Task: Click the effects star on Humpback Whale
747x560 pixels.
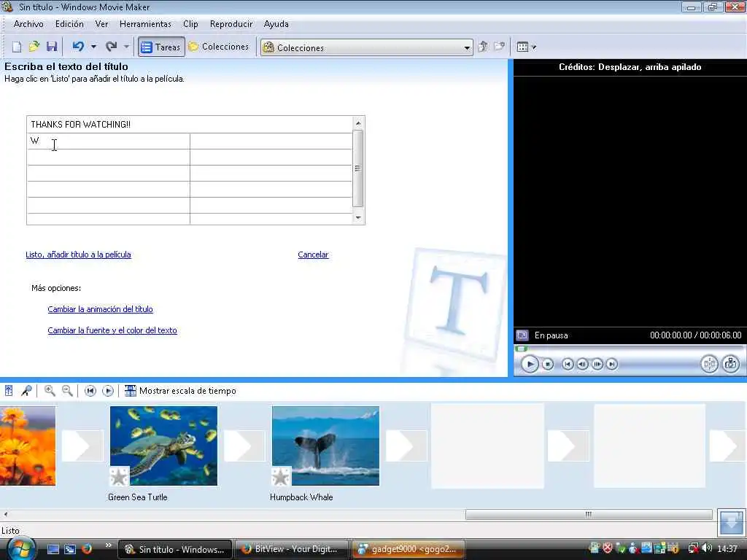Action: click(281, 476)
